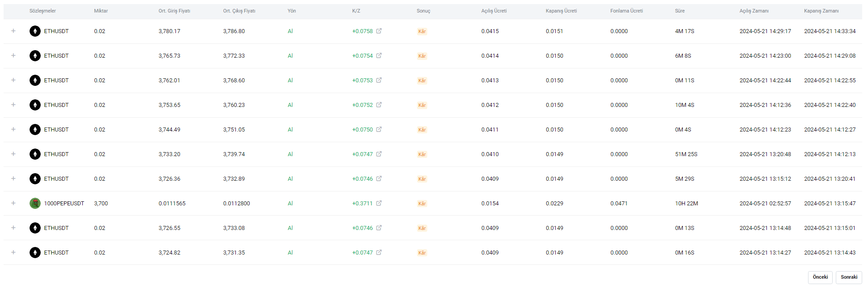Click entry price 0.0111565
Image resolution: width=868 pixels, height=289 pixels.
click(x=172, y=204)
